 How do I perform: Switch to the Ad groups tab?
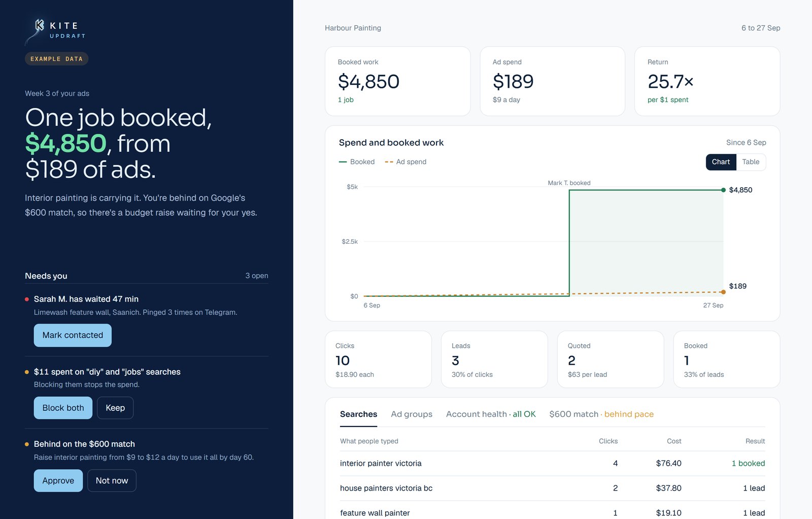click(x=412, y=414)
